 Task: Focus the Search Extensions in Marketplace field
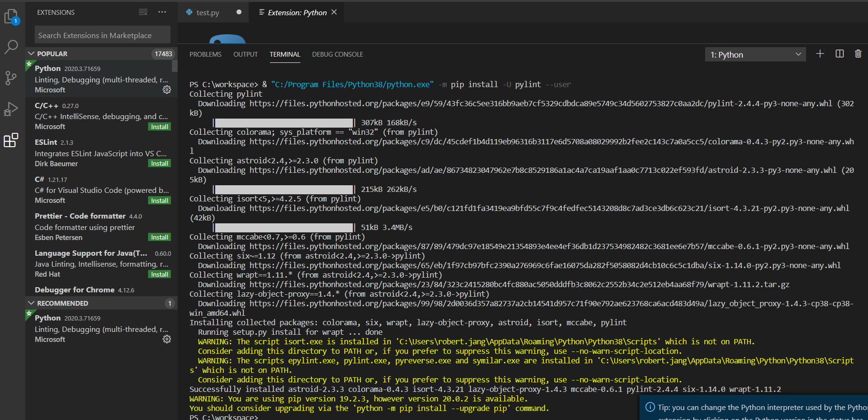102,35
